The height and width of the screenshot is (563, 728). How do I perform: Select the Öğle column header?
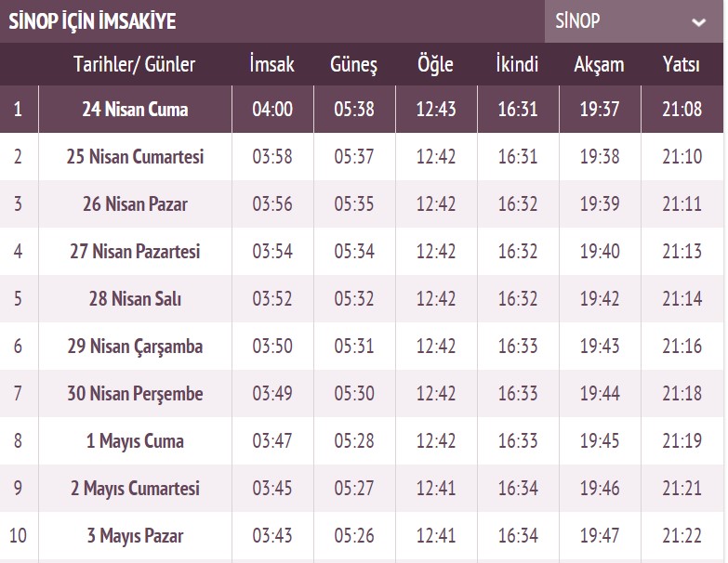[436, 65]
